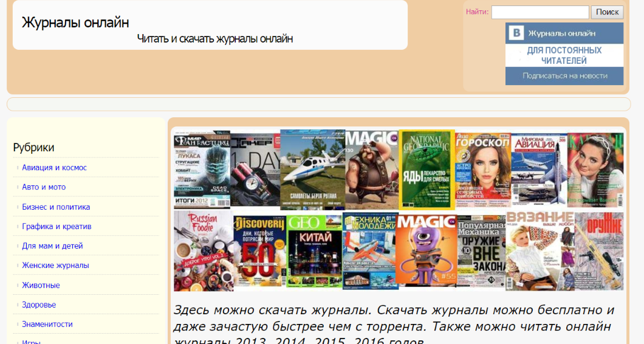Click the National Geographic Яды cover
This screenshot has height=344, width=644.
[426, 170]
